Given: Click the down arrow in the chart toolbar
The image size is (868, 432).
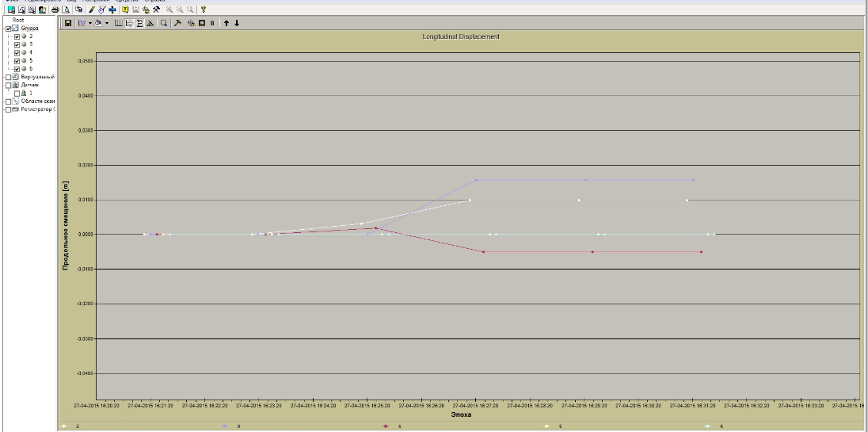Looking at the screenshot, I should (x=237, y=23).
